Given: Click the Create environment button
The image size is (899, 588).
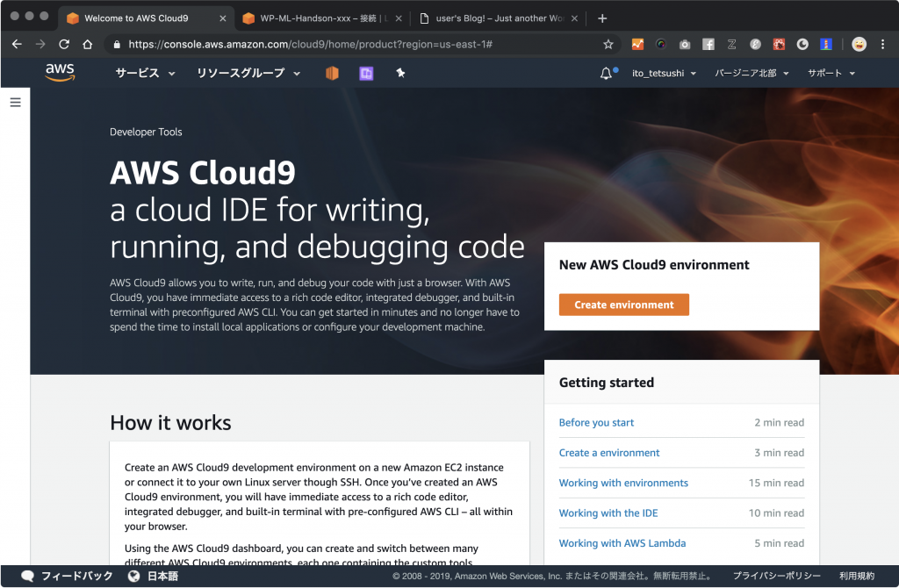Looking at the screenshot, I should point(624,305).
